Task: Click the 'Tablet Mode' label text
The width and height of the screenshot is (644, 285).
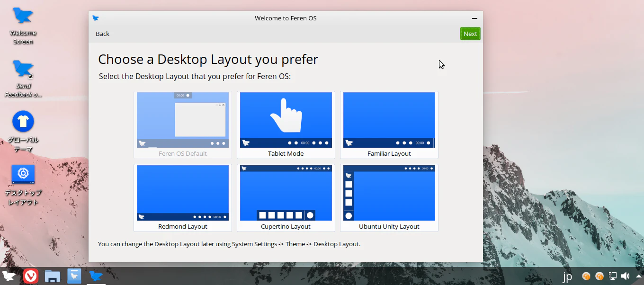Action: [286, 154]
